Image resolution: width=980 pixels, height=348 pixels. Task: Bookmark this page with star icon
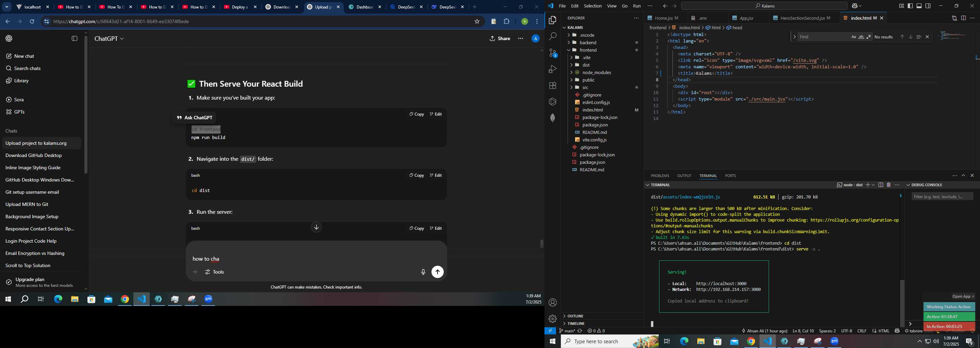[x=477, y=22]
